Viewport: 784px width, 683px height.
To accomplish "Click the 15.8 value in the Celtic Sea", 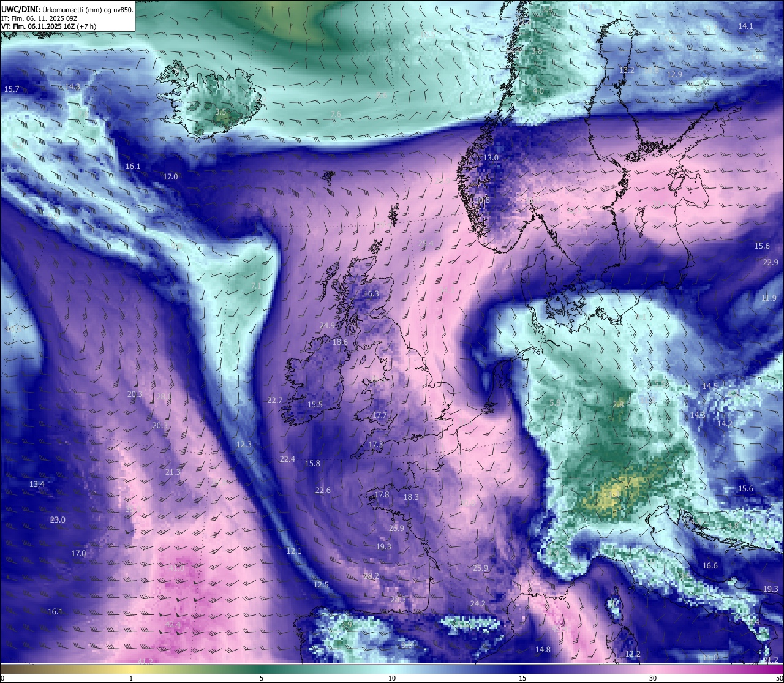I will pyautogui.click(x=312, y=463).
